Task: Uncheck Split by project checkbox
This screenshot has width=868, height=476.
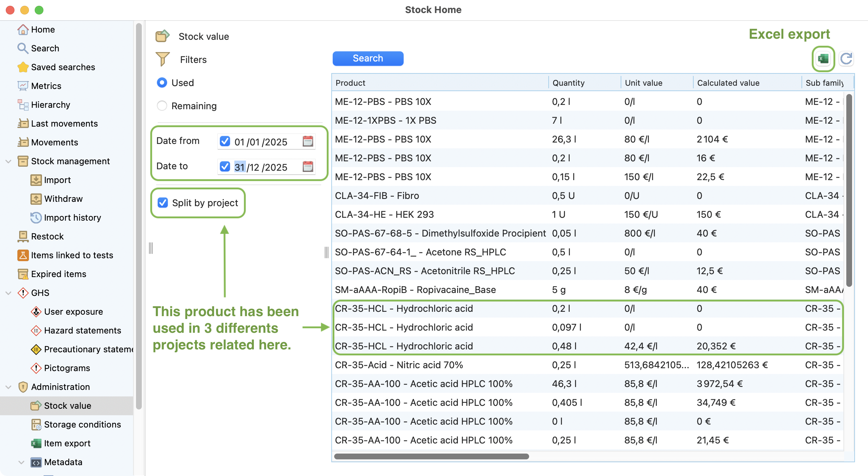Action: pos(163,203)
